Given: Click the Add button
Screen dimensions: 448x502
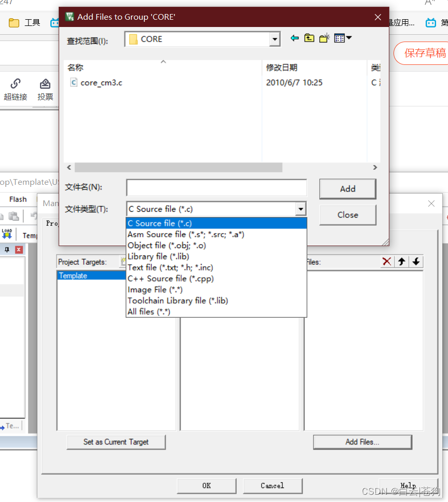Looking at the screenshot, I should click(348, 189).
